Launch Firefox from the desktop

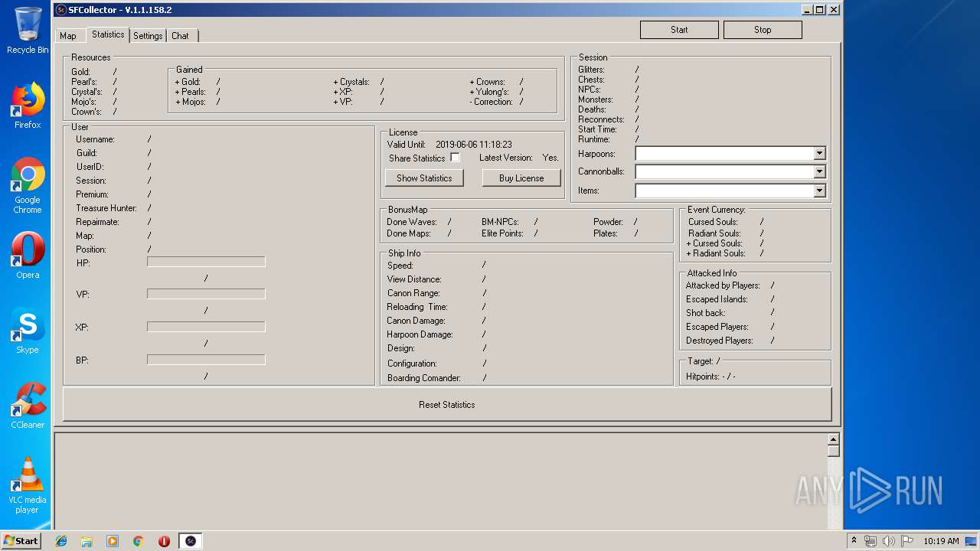[x=28, y=106]
